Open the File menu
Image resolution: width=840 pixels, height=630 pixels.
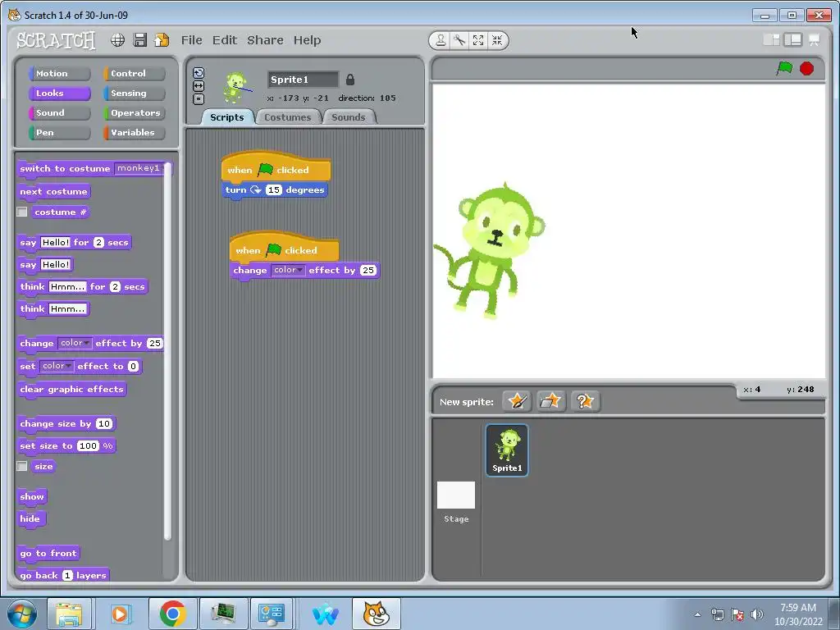point(192,40)
